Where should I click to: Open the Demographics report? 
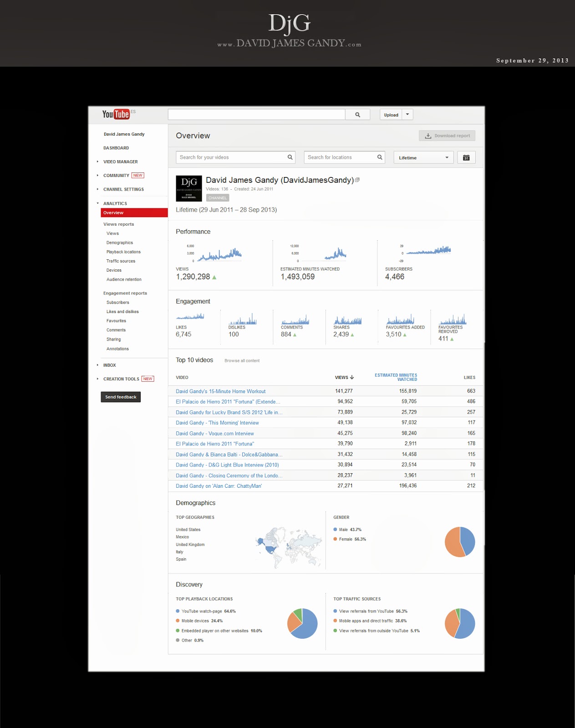(x=120, y=243)
